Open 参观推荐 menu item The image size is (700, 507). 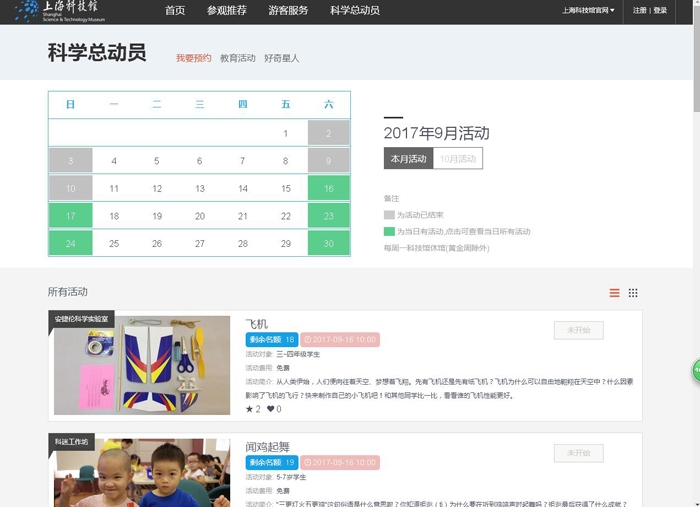click(x=227, y=10)
